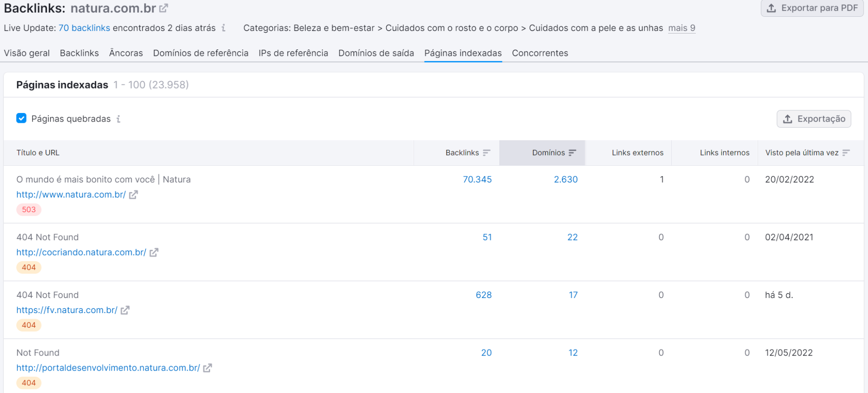The height and width of the screenshot is (393, 868).
Task: Expand 'mais 9' categories
Action: [x=682, y=28]
